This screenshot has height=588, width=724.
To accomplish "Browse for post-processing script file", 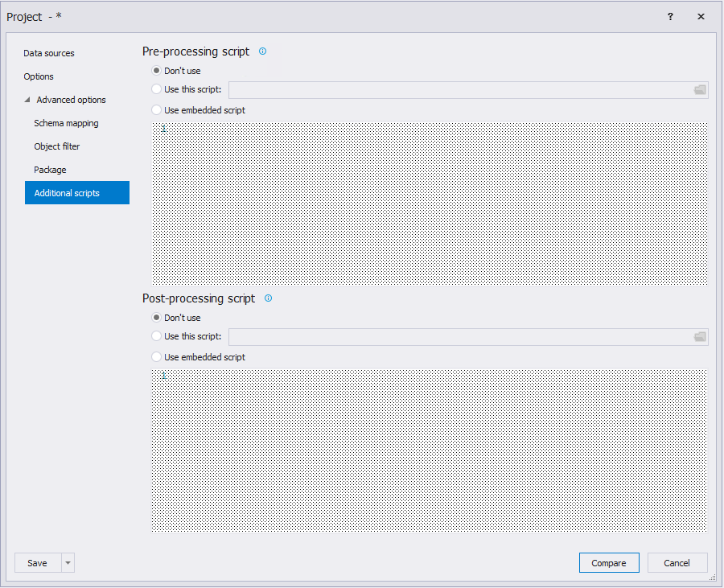I will (699, 337).
